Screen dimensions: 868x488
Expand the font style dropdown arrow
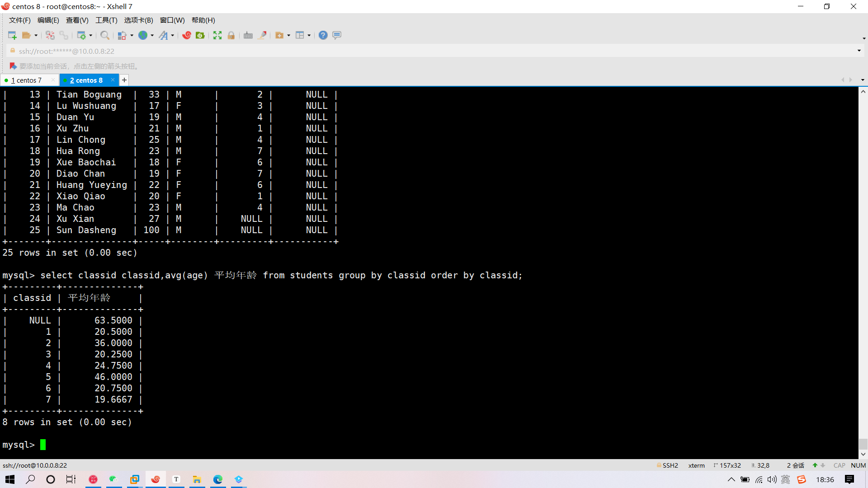pyautogui.click(x=173, y=35)
